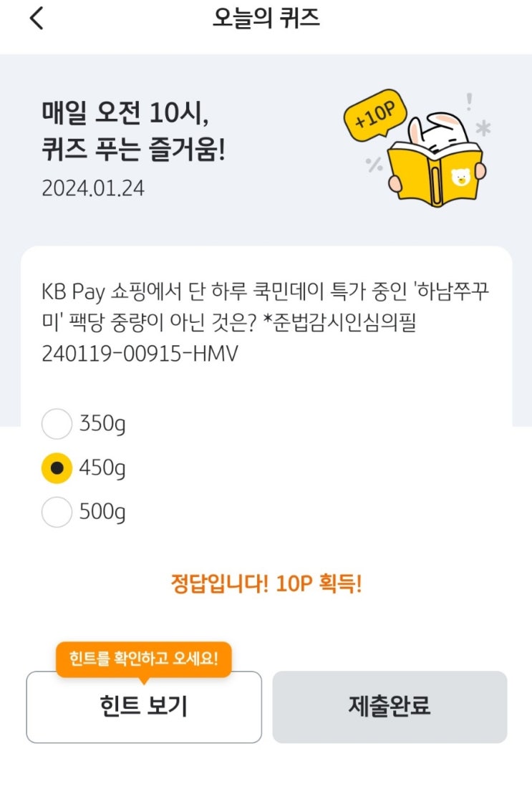
Task: Tap the 제출완료 submit button
Action: 390,707
